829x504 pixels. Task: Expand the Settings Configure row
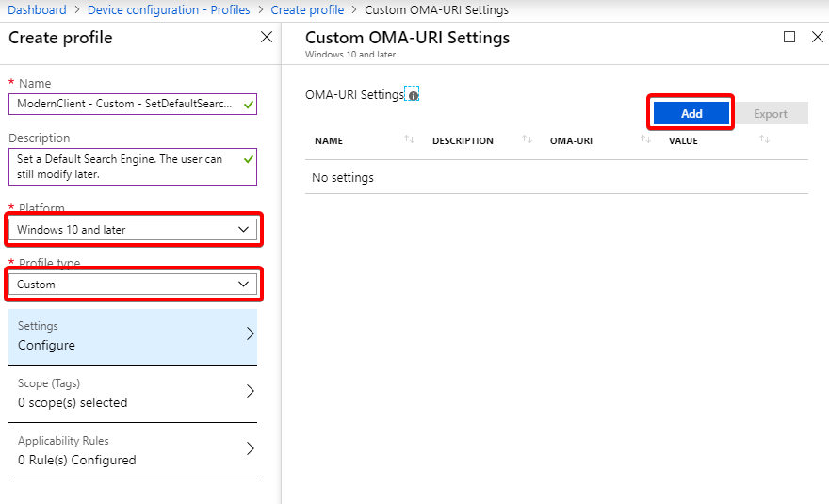pyautogui.click(x=132, y=336)
